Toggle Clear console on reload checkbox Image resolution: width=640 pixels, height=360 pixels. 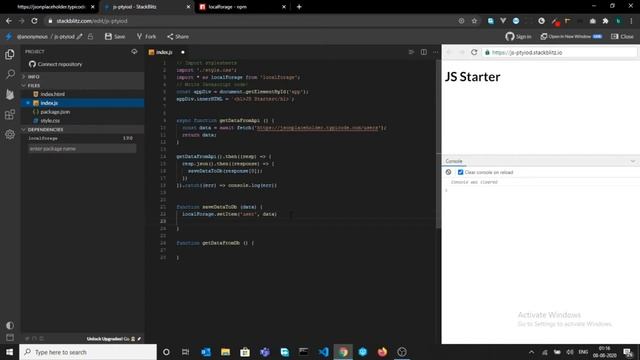tap(460, 172)
